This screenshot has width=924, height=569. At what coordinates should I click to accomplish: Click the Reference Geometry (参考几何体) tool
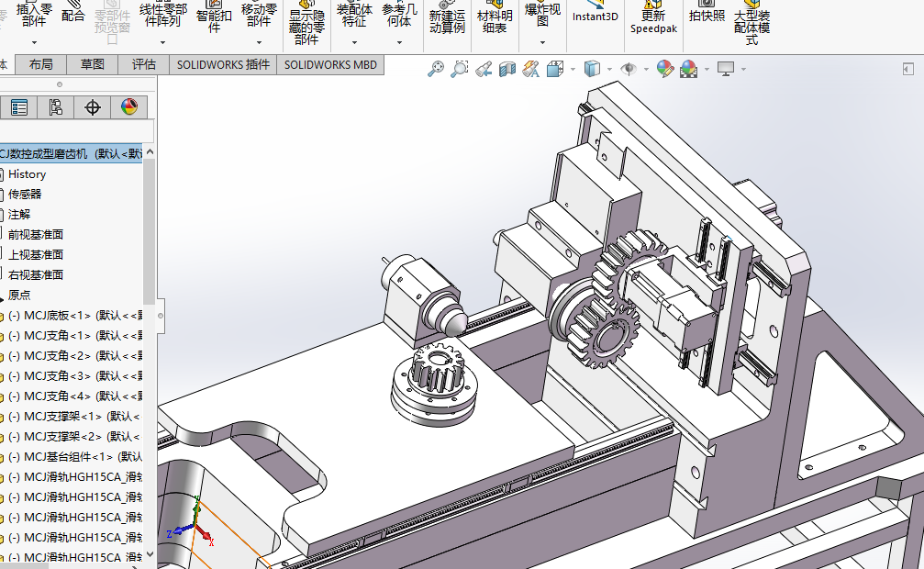pyautogui.click(x=399, y=15)
